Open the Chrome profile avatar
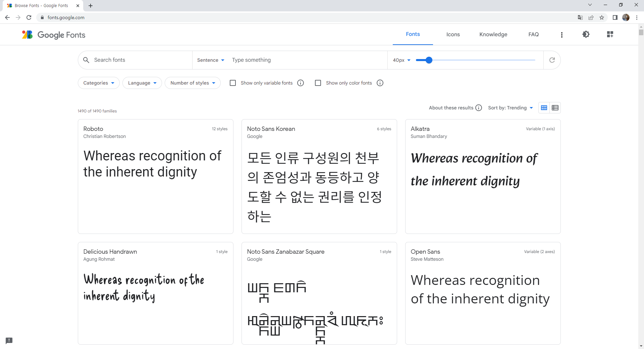This screenshot has width=644, height=349. 626,17
